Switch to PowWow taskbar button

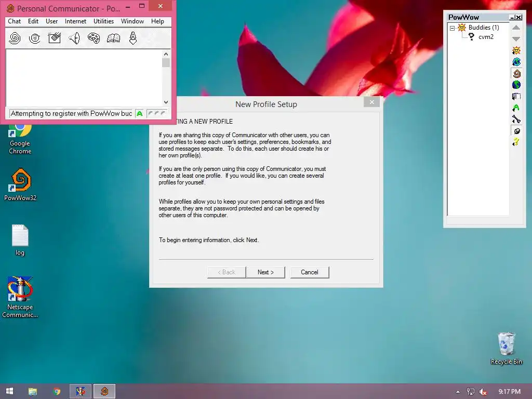coord(104,392)
